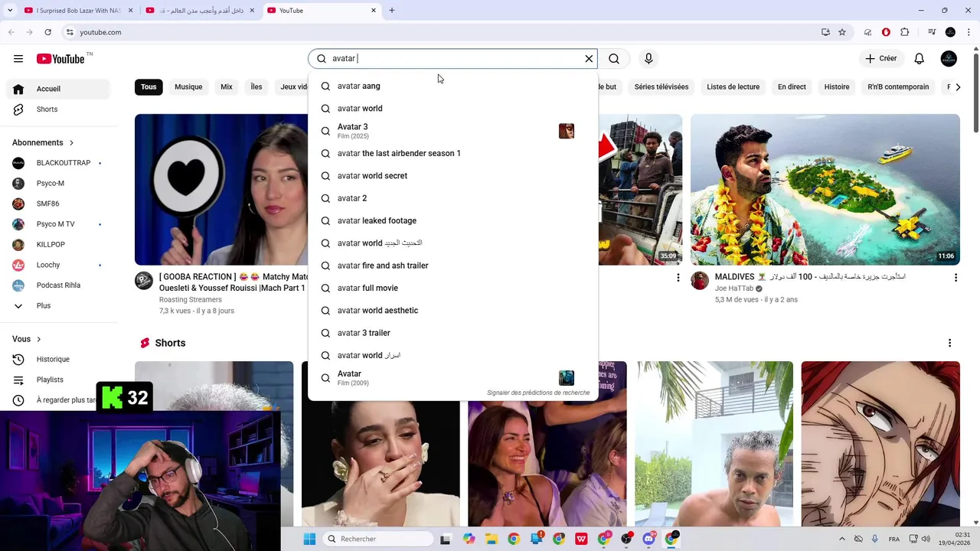Image resolution: width=980 pixels, height=551 pixels.
Task: Click the Joe HatTab channel avatar
Action: 700,280
